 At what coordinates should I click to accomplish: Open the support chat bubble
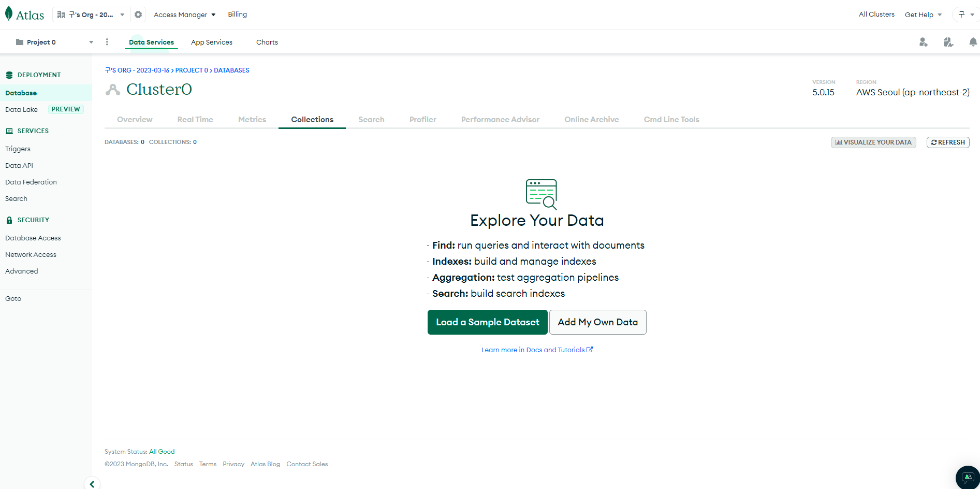pyautogui.click(x=968, y=477)
